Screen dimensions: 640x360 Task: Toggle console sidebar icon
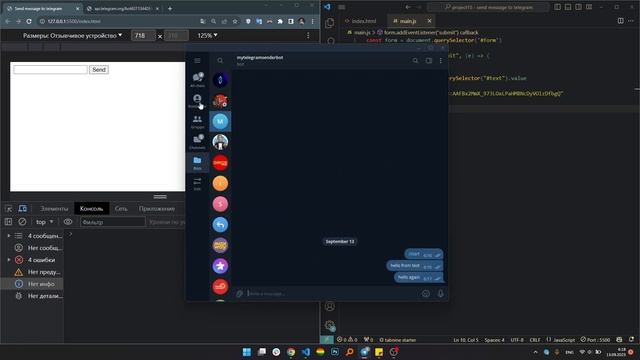point(8,222)
